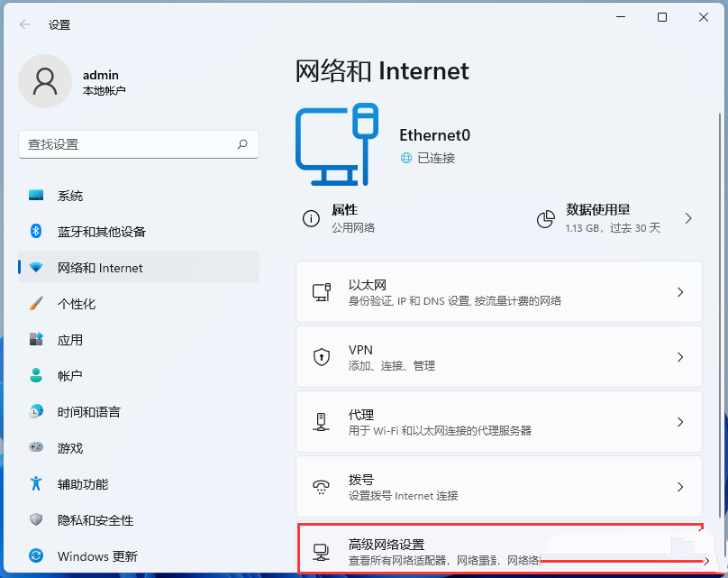Click the 拨号 dial-up icon
728x578 pixels.
[x=320, y=486]
